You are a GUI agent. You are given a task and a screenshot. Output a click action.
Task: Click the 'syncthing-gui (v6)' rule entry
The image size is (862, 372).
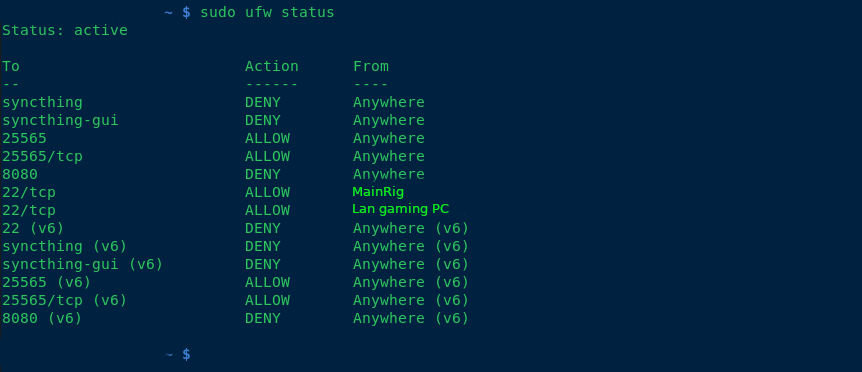coord(82,264)
